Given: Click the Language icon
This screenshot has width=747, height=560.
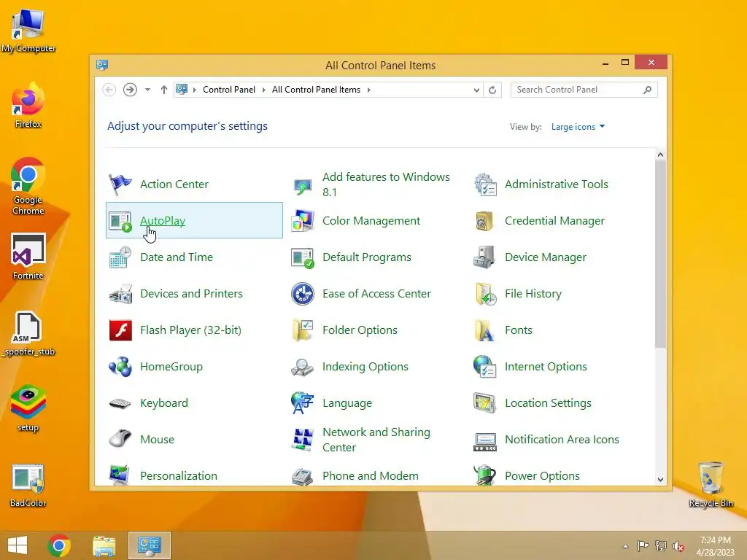Looking at the screenshot, I should pyautogui.click(x=303, y=403).
